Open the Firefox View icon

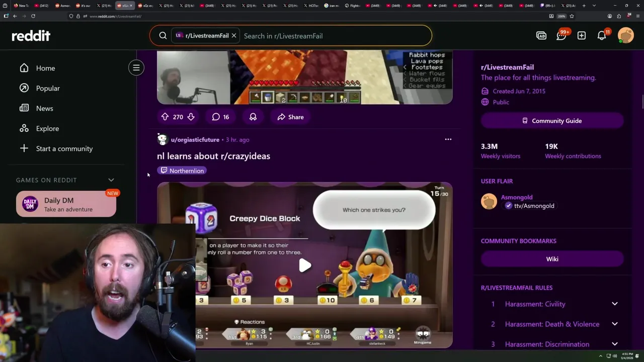pos(5,6)
